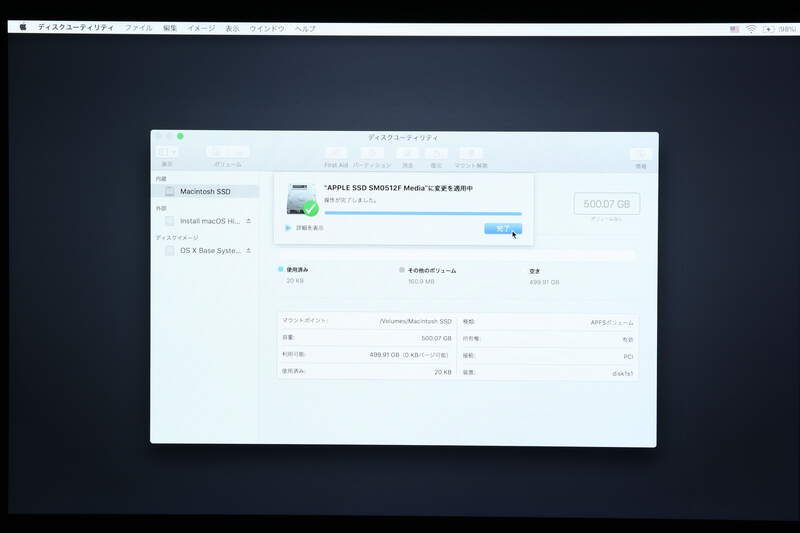Image resolution: width=800 pixels, height=533 pixels.
Task: Click the 完了 Done button
Action: pyautogui.click(x=503, y=229)
